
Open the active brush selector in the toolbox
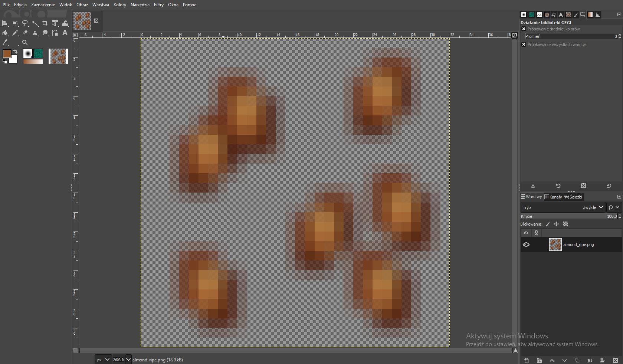(x=28, y=53)
